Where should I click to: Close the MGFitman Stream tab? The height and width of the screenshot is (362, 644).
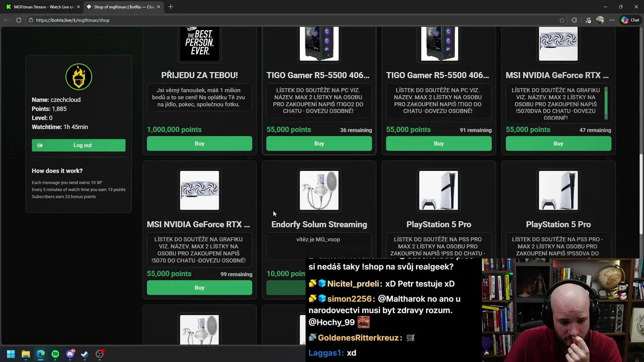pyautogui.click(x=78, y=7)
